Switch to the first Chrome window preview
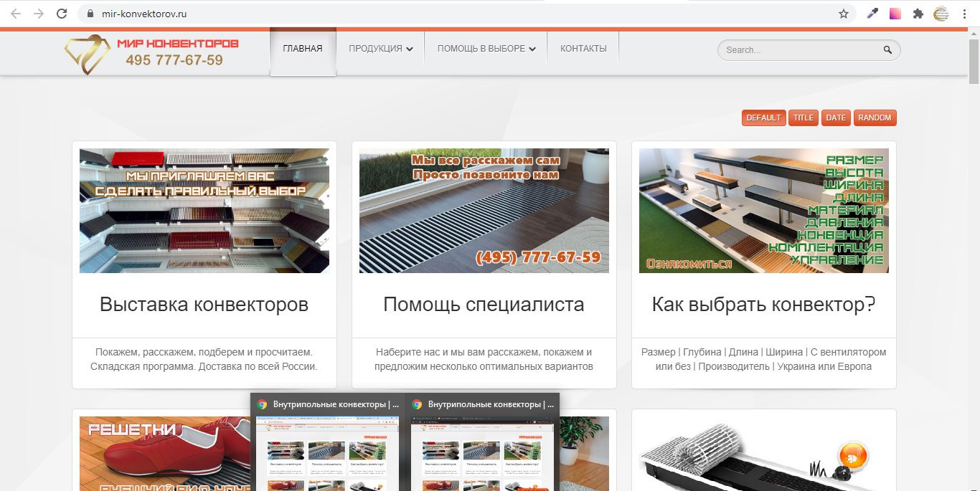 (x=328, y=442)
